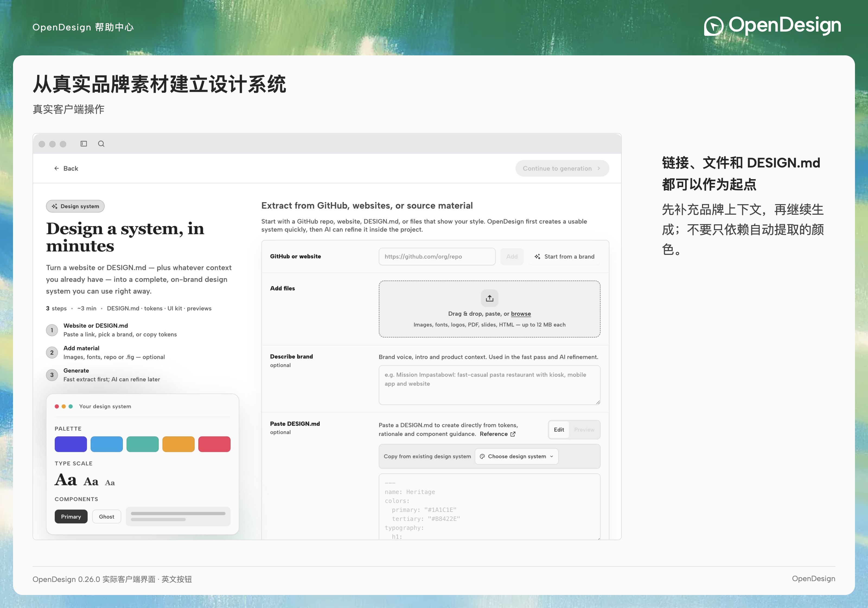Screen dimensions: 868x608
Task: Click the Primary component button
Action: 71,517
